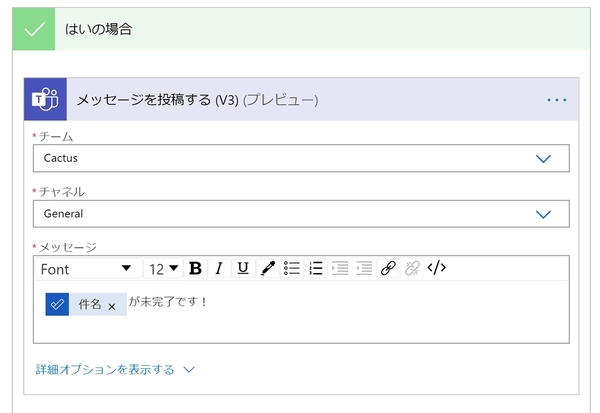Image resolution: width=600 pixels, height=413 pixels.
Task: Expand the チーム dropdown showing Cactus
Action: [x=543, y=158]
